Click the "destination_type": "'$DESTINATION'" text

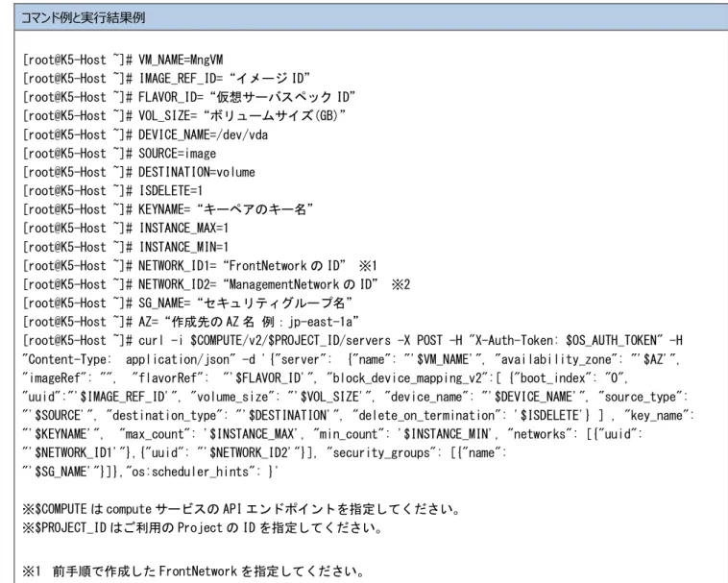(218, 416)
